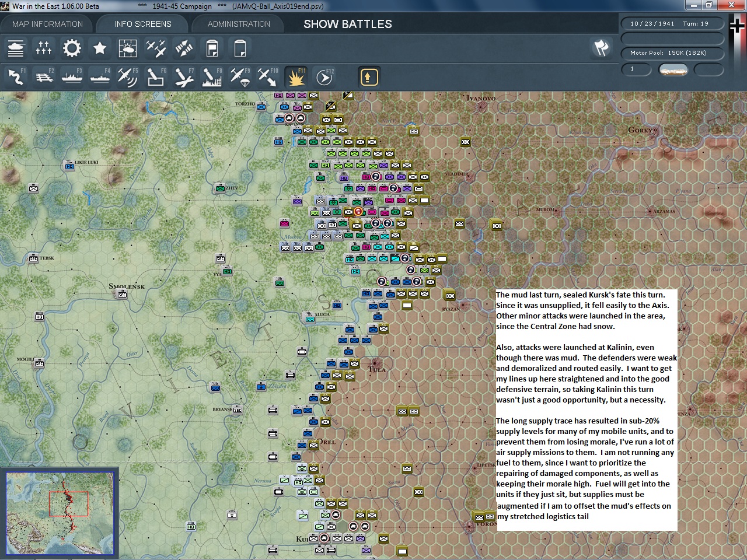This screenshot has width=747, height=560.
Task: Open the losses screen (crosses icon)
Action: tap(44, 48)
